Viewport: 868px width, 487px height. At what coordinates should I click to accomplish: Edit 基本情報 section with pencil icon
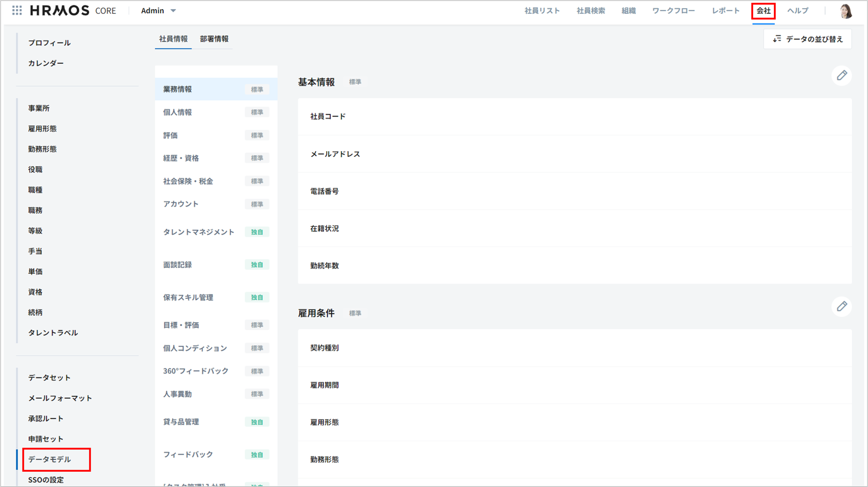coord(842,75)
